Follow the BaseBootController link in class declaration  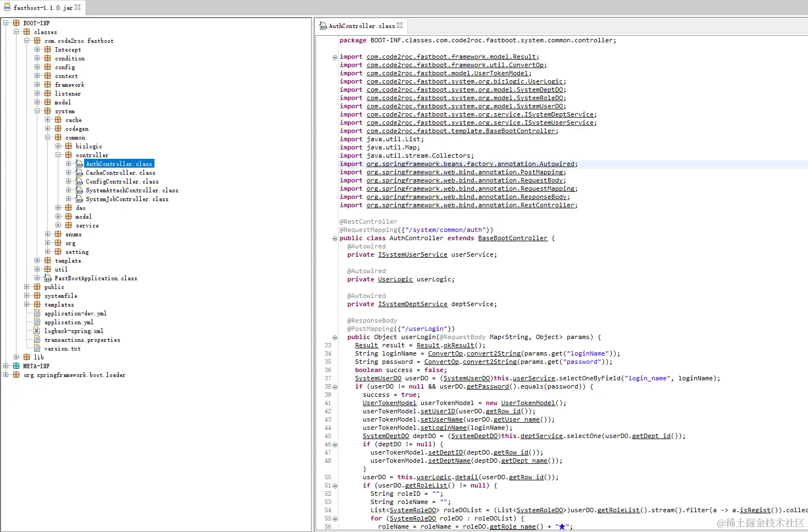[513, 239]
